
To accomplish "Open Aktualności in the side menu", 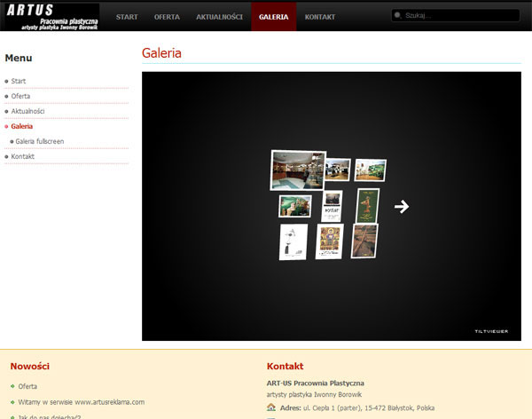I will click(27, 111).
